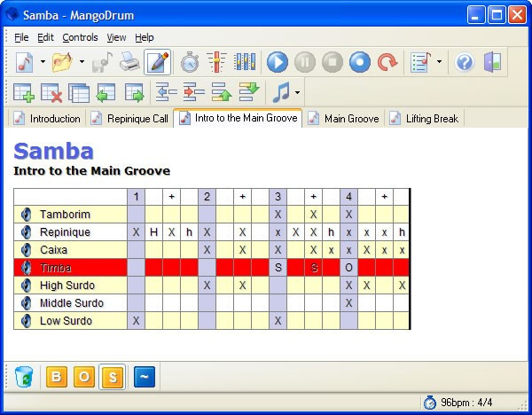Open the File menu
The image size is (532, 415).
(21, 37)
